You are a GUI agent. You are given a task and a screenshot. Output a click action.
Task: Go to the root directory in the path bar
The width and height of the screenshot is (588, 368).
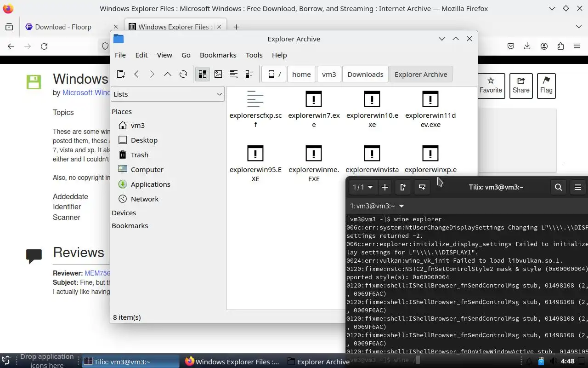(x=274, y=74)
